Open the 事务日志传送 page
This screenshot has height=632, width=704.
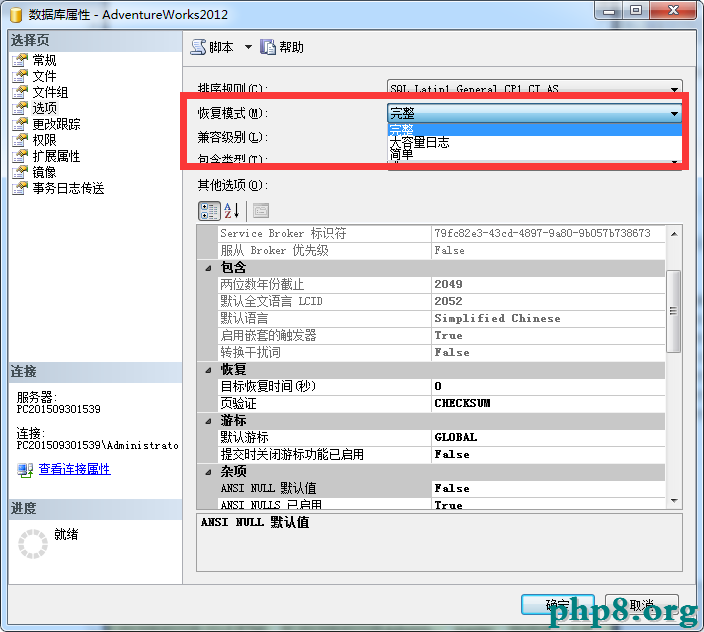[68, 189]
